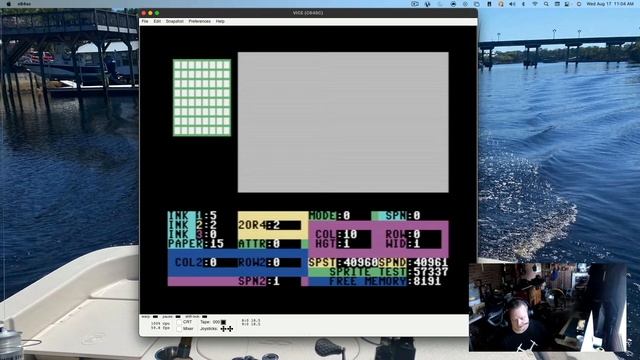Click the Wi-Fi icon in menu bar

click(x=535, y=4)
